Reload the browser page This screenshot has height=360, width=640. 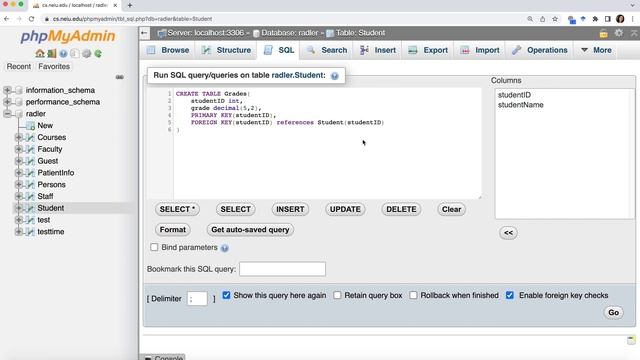[x=31, y=19]
